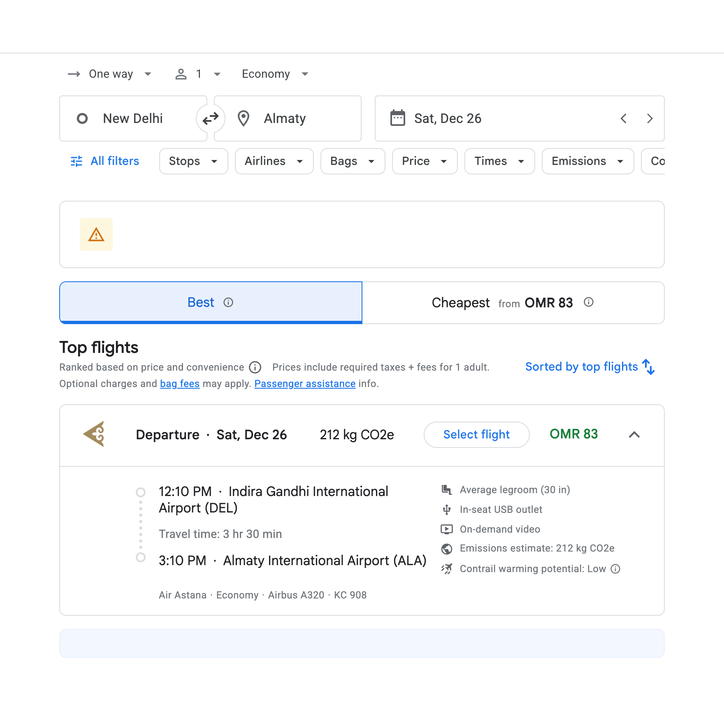Screen dimensions: 724x728
Task: Open the Emissions filter dropdown
Action: click(587, 161)
